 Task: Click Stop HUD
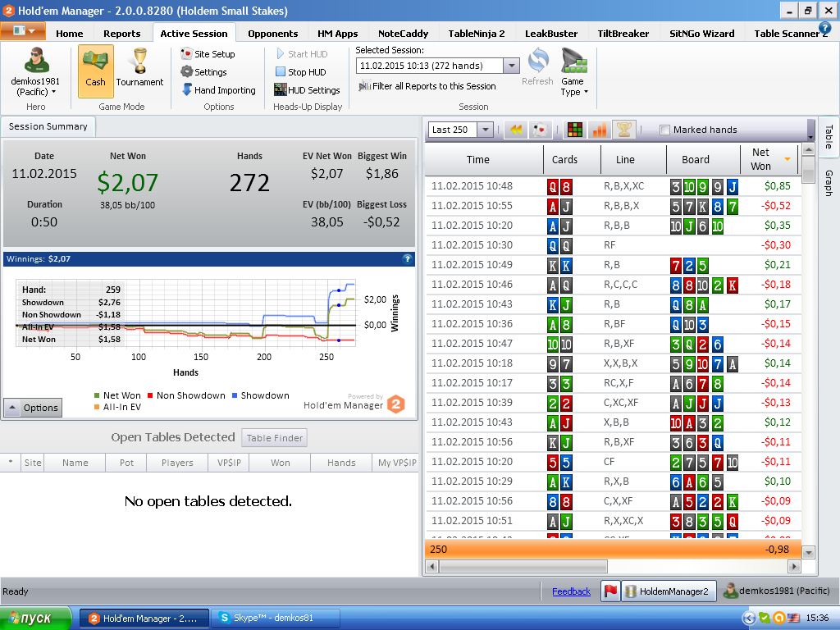click(300, 72)
